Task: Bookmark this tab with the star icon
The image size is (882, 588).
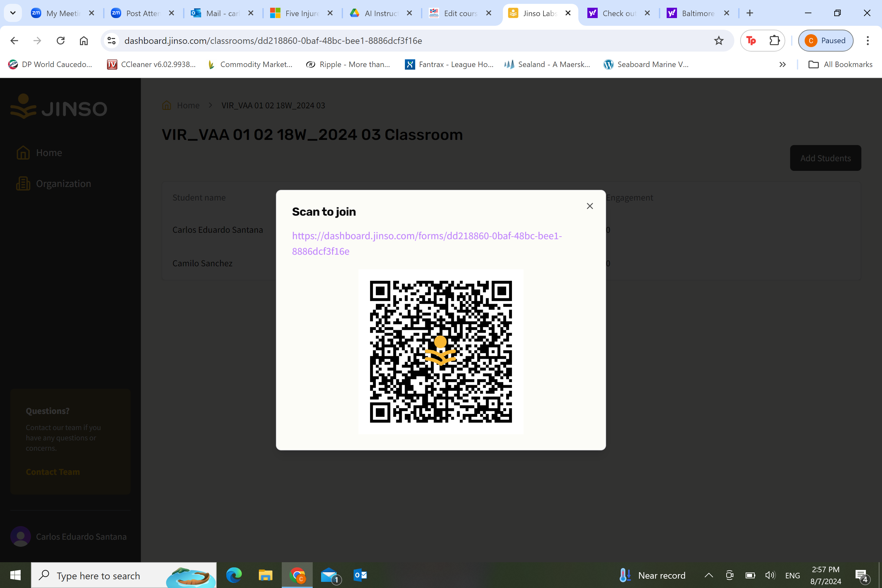Action: (719, 41)
